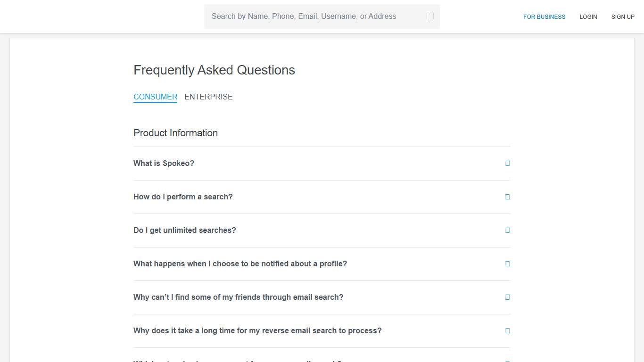Click the expand icon beside "Do I get unlimited searches?"
The image size is (644, 362).
[x=507, y=230]
